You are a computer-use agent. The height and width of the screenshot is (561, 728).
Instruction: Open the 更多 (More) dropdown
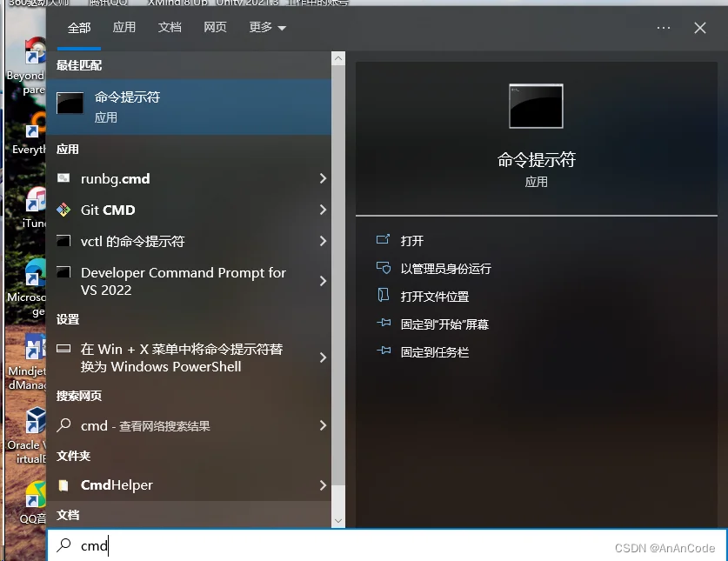pos(267,28)
